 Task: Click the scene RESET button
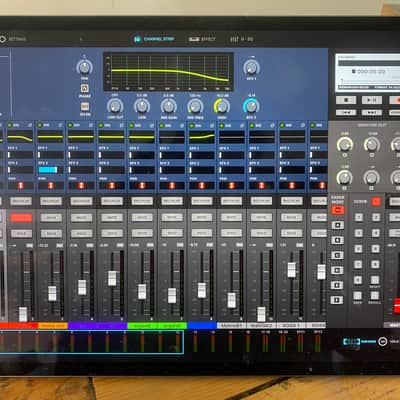click(x=375, y=280)
